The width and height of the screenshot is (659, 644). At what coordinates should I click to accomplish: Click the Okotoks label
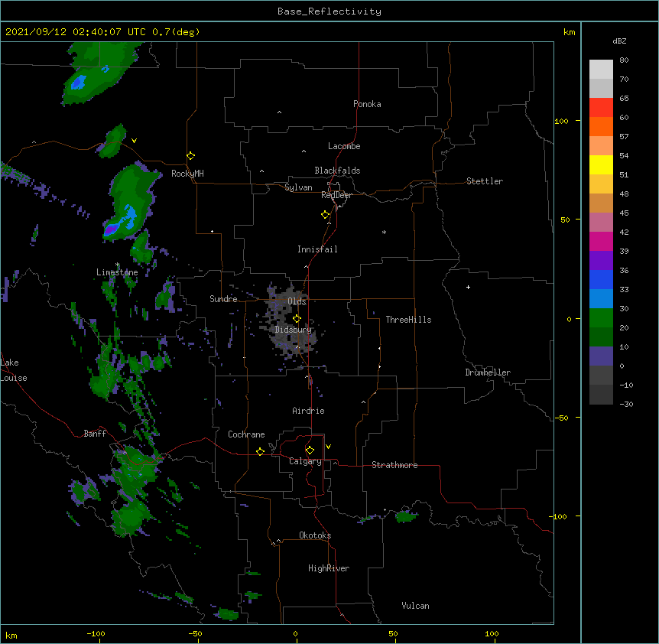coord(315,535)
